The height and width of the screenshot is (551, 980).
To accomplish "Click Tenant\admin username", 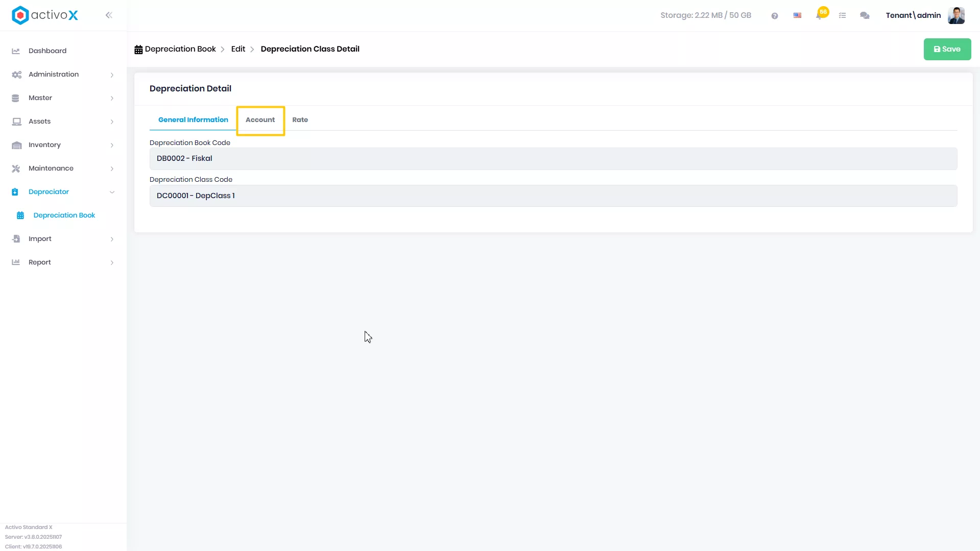I will point(913,15).
